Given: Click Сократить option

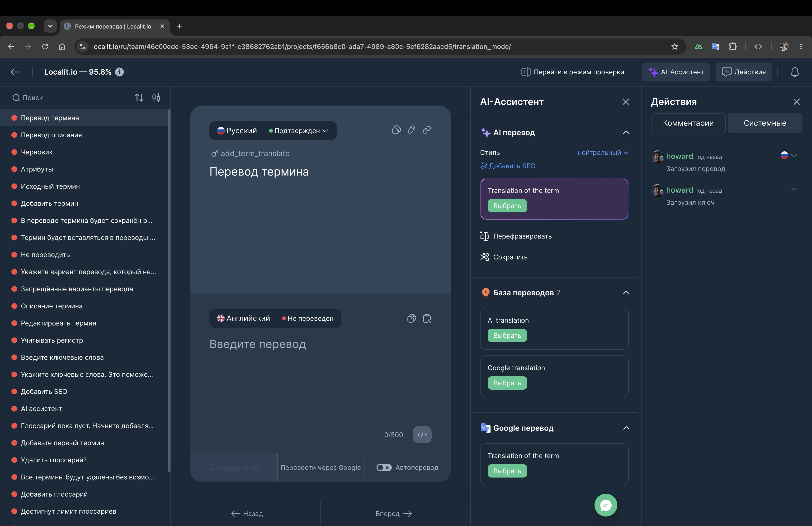Looking at the screenshot, I should 504,257.
